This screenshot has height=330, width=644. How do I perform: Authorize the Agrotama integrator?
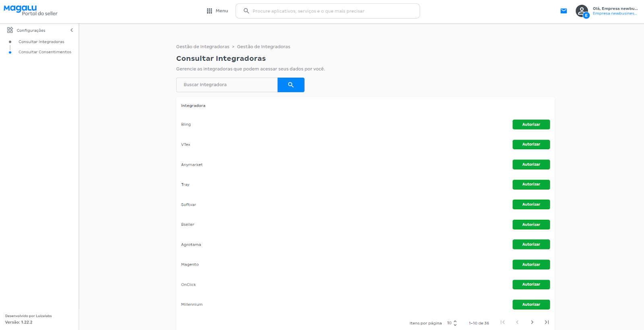(531, 244)
